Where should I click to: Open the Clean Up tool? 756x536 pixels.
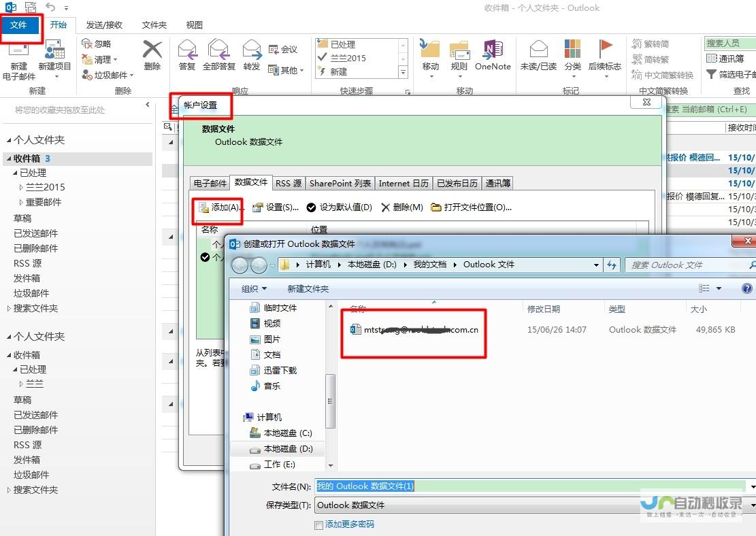click(100, 59)
